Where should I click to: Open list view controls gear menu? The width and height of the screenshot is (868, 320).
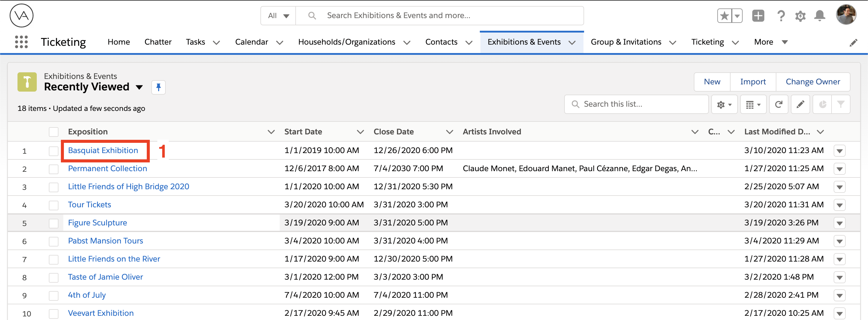[x=724, y=105]
